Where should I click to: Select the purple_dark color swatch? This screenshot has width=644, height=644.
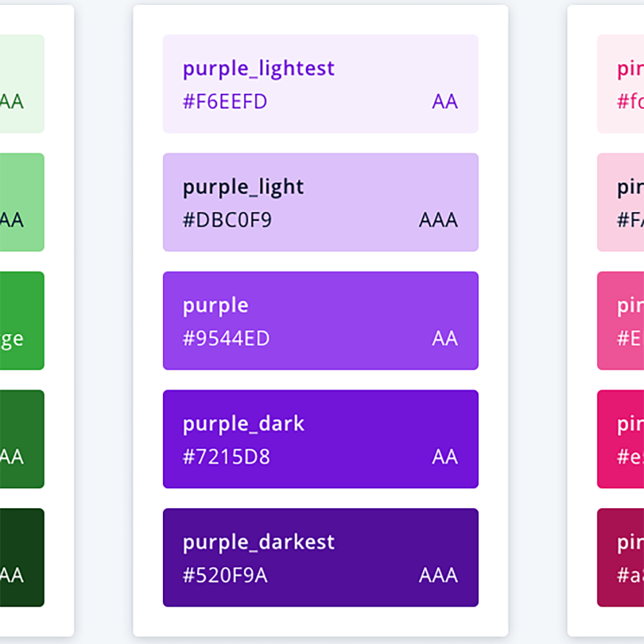point(320,439)
